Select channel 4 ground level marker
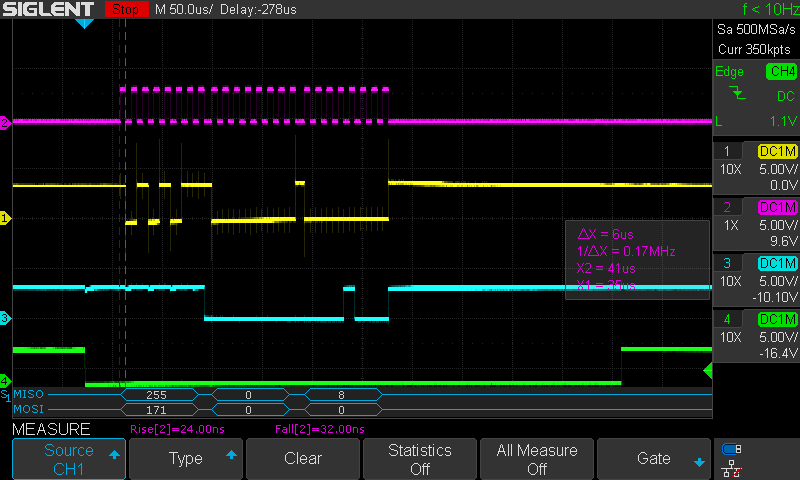 pyautogui.click(x=5, y=381)
